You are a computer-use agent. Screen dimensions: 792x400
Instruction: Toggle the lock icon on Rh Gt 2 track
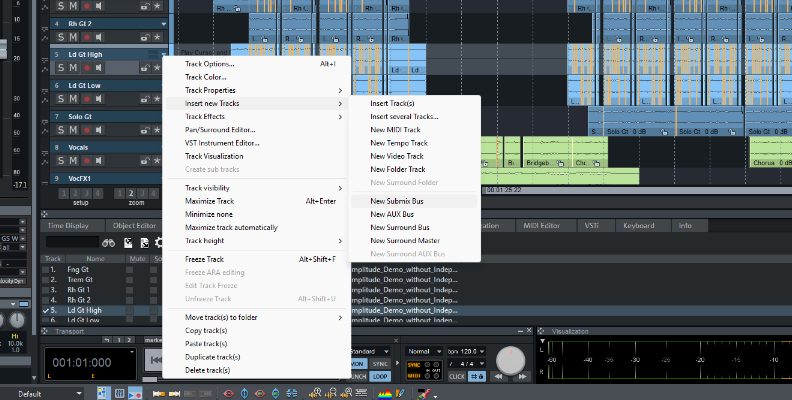(x=145, y=37)
